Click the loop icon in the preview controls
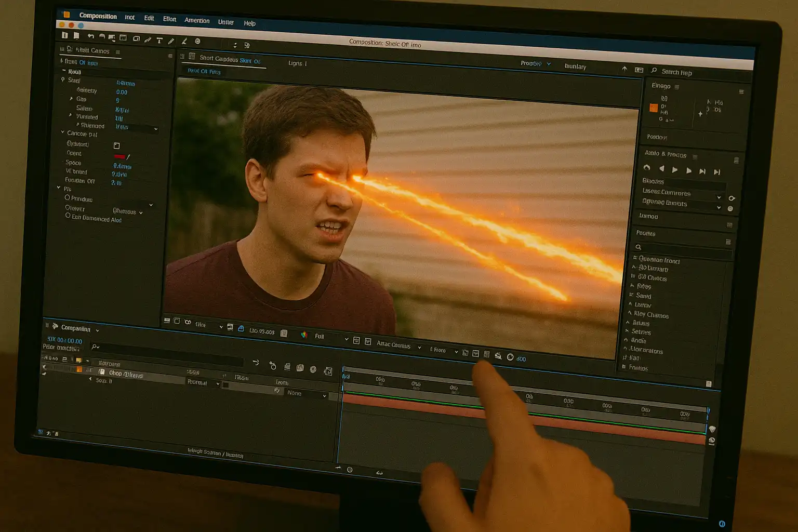This screenshot has height=532, width=798. click(x=647, y=167)
